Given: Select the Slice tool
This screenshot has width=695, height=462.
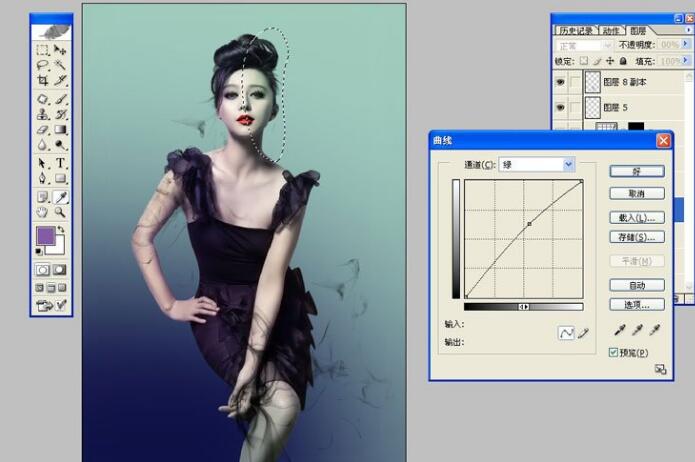Looking at the screenshot, I should coord(60,80).
